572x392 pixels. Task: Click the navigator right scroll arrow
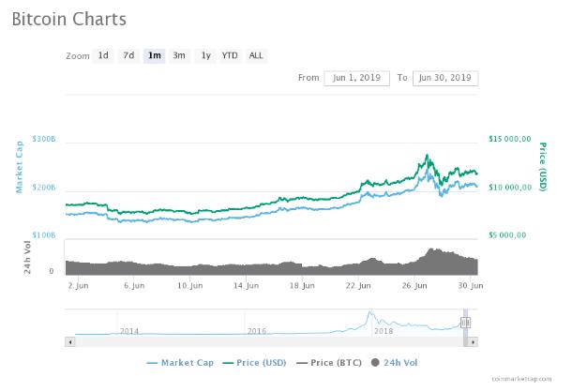(x=474, y=342)
